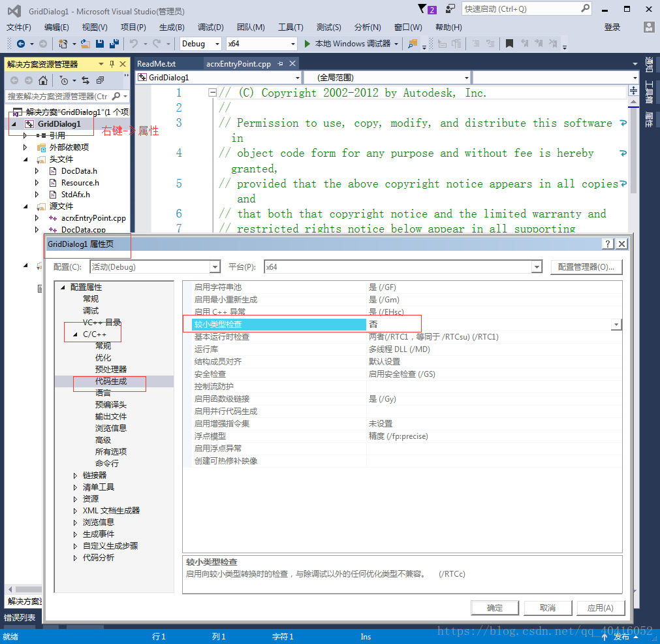The image size is (660, 644).
Task: Switch to the ReadMe.txt tab
Action: coord(156,63)
